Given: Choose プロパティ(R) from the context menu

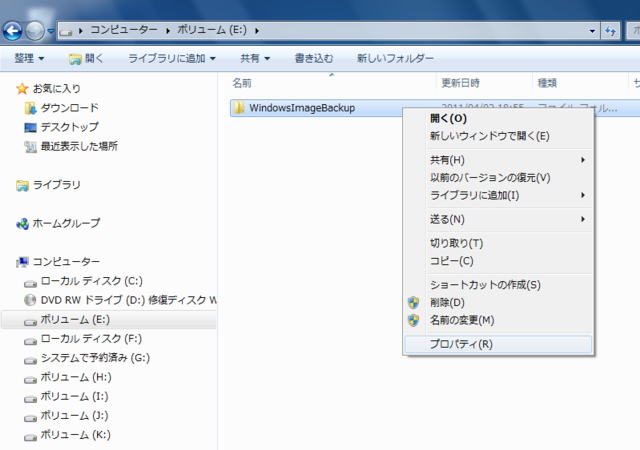Looking at the screenshot, I should [x=498, y=344].
